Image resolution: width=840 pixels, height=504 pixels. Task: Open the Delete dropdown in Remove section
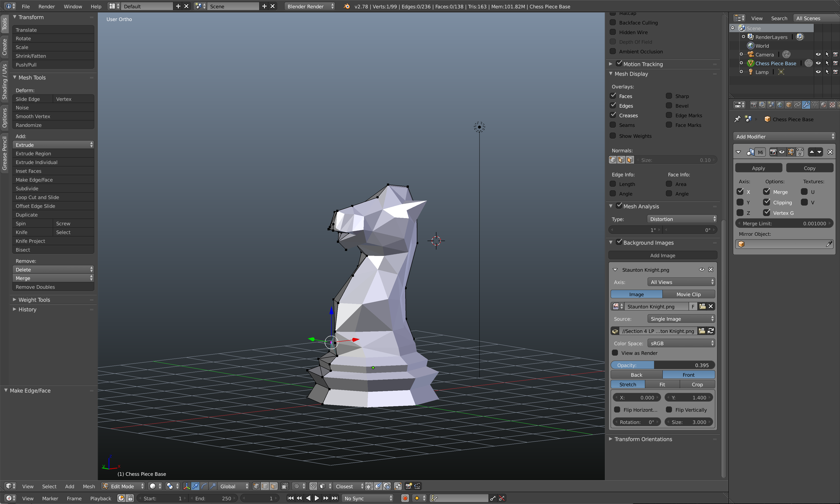[53, 269]
